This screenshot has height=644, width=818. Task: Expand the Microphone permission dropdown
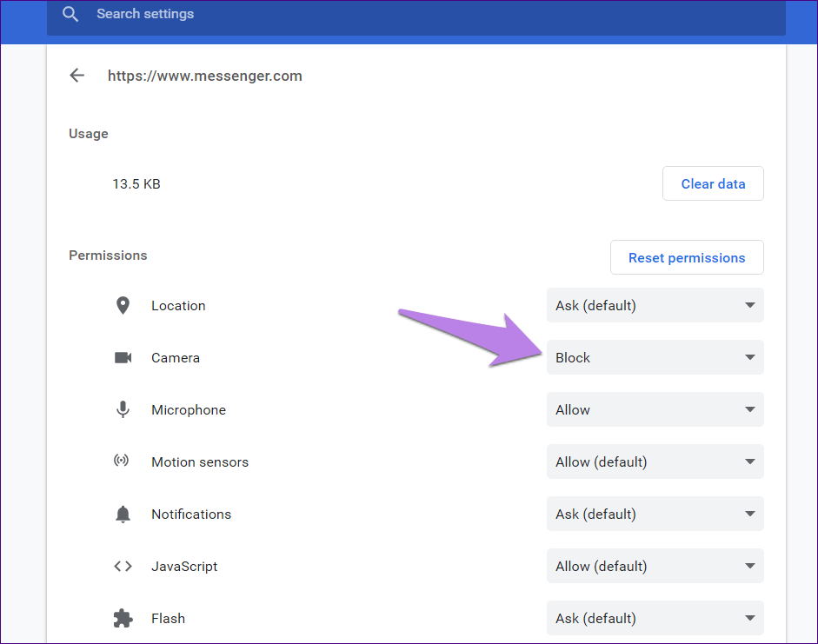[x=655, y=410]
